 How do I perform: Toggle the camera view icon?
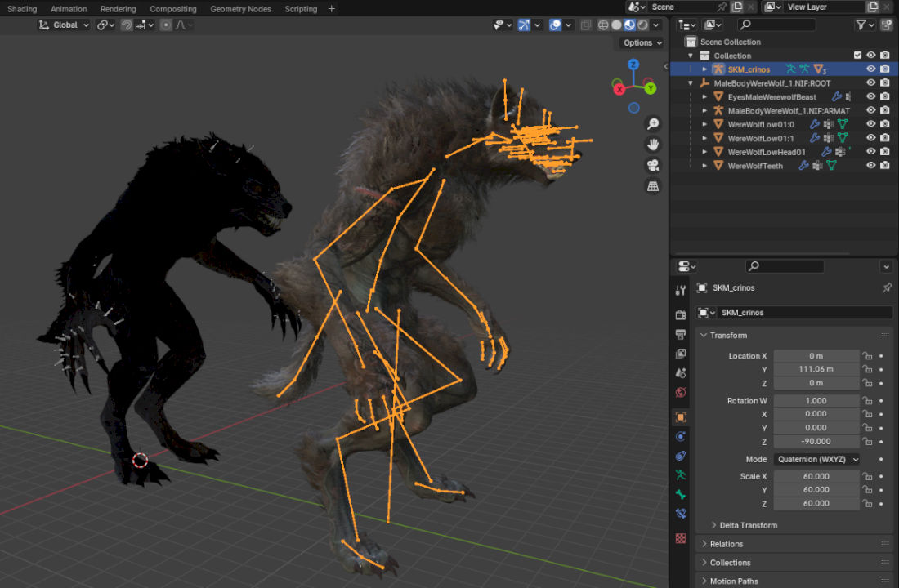point(653,166)
